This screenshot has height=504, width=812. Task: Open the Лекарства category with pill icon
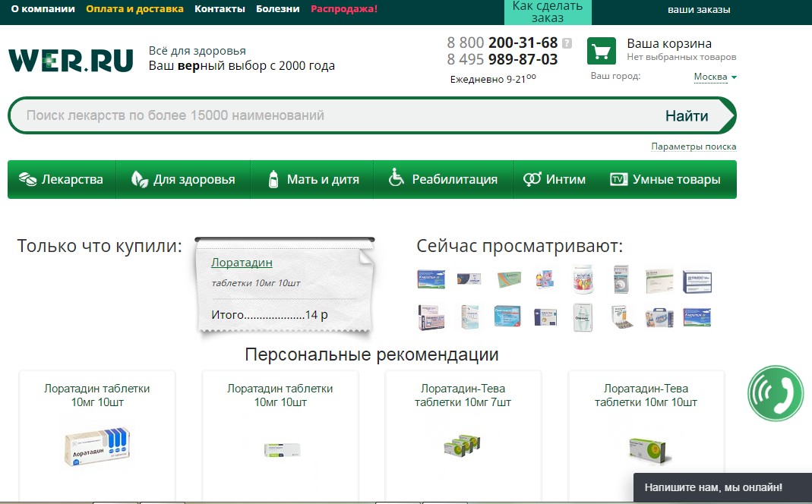[x=62, y=179]
